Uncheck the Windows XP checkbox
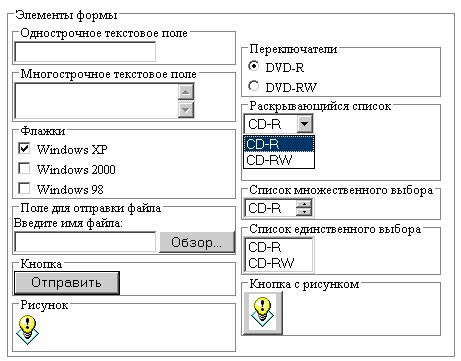Viewport: 461px width, 361px height. coord(24,148)
